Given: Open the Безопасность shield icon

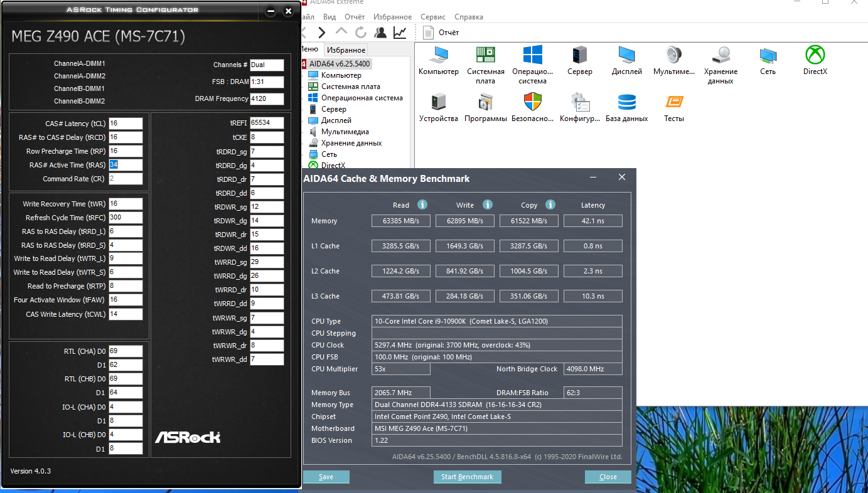Looking at the screenshot, I should point(532,107).
